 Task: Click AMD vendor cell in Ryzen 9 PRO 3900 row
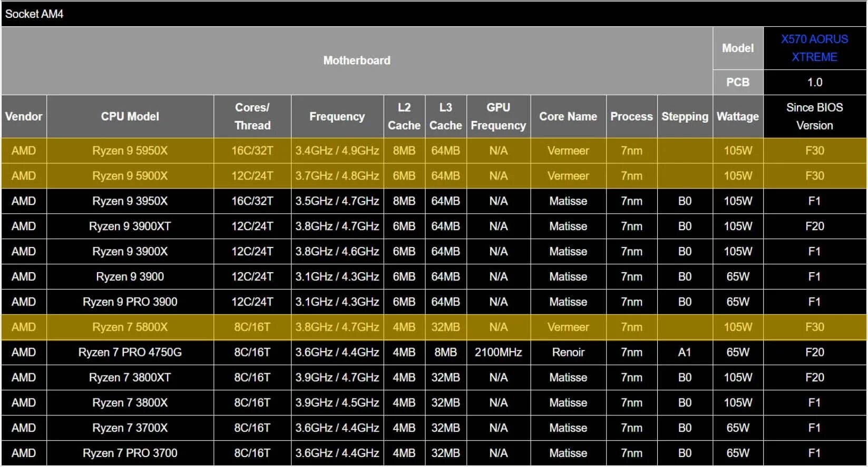click(24, 302)
